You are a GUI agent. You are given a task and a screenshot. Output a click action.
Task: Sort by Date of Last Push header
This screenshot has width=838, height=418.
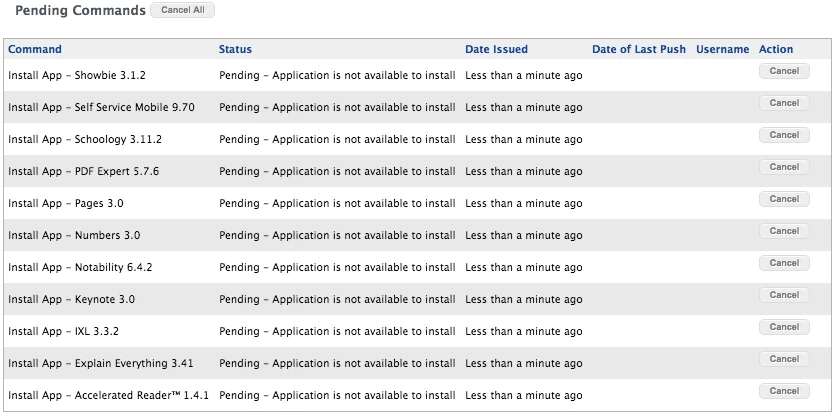tap(639, 49)
